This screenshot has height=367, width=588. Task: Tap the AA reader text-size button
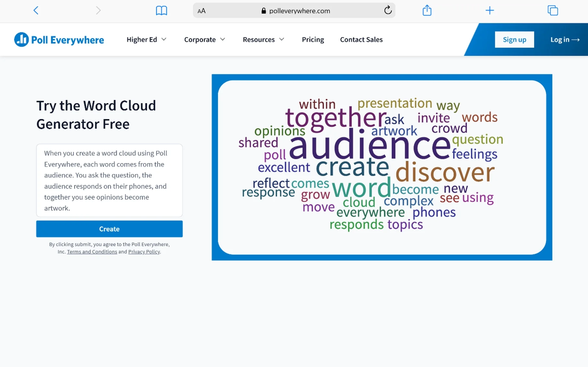point(201,11)
